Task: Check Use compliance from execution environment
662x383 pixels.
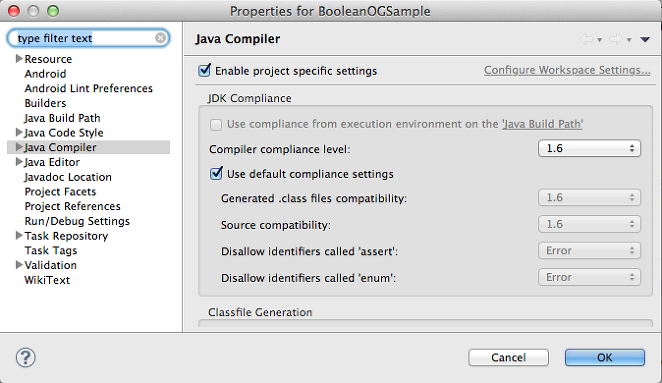Action: coord(216,125)
